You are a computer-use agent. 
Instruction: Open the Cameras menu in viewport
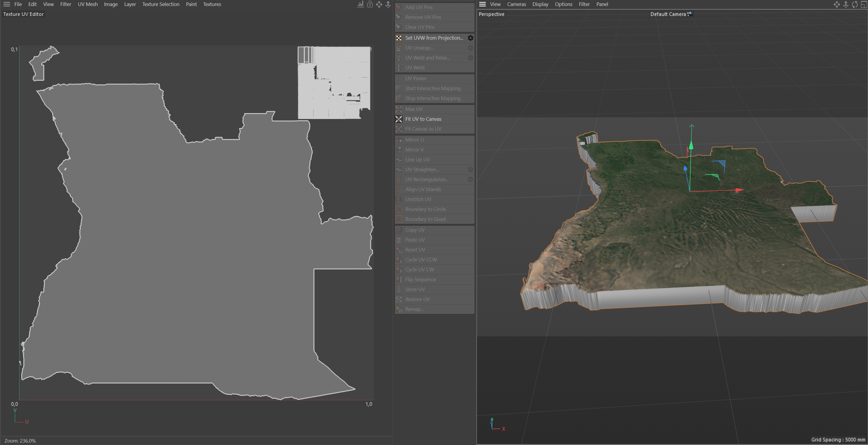516,5
